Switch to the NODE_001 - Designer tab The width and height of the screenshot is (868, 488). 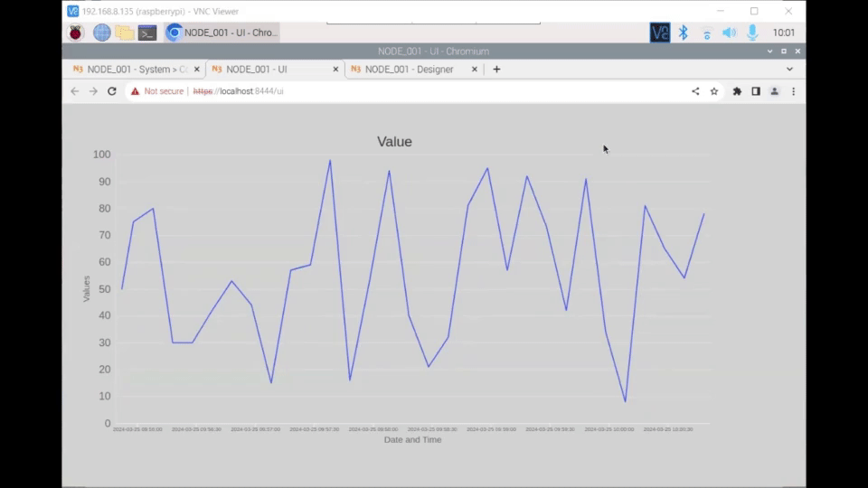coord(409,69)
